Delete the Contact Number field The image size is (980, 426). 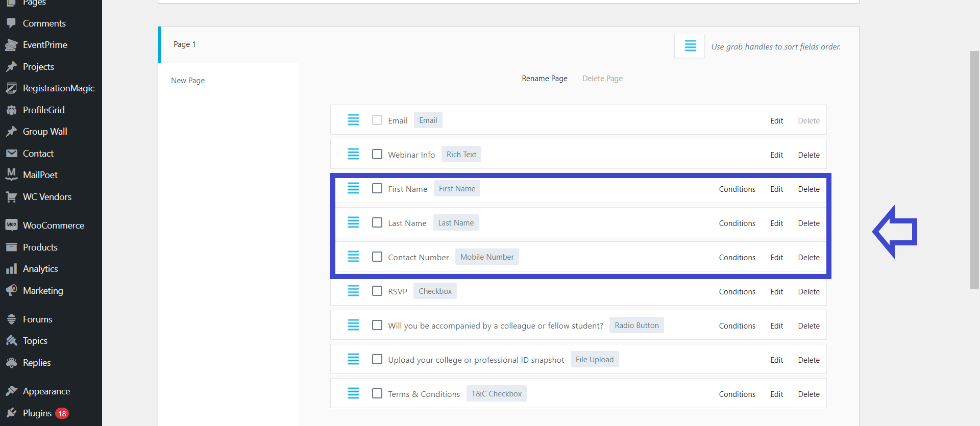pos(809,258)
